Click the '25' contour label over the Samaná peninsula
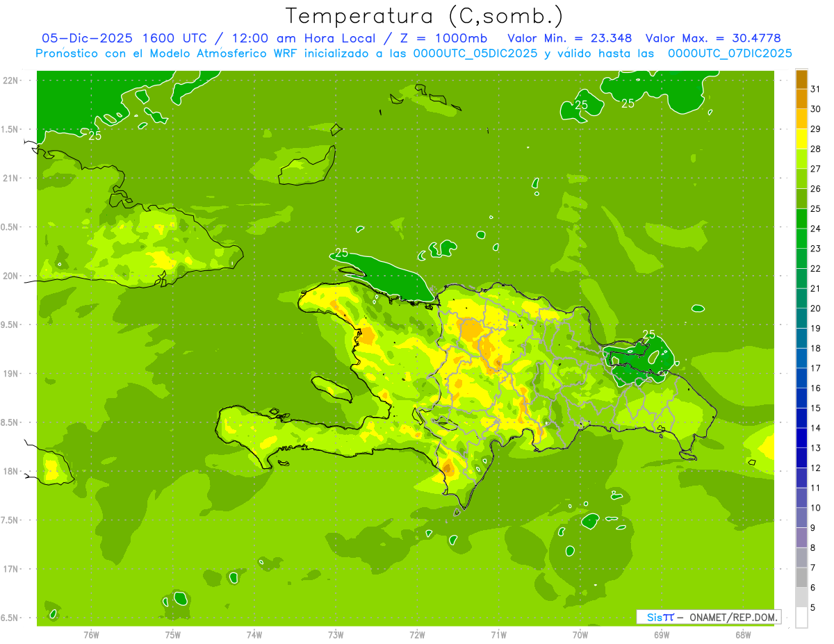Image resolution: width=834 pixels, height=644 pixels. click(x=649, y=335)
